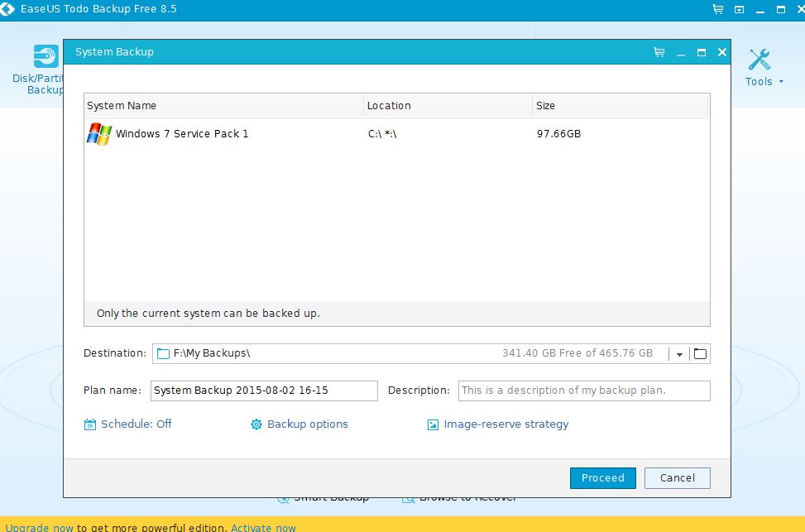805x532 pixels.
Task: Close the System Backup dialog
Action: pos(721,52)
